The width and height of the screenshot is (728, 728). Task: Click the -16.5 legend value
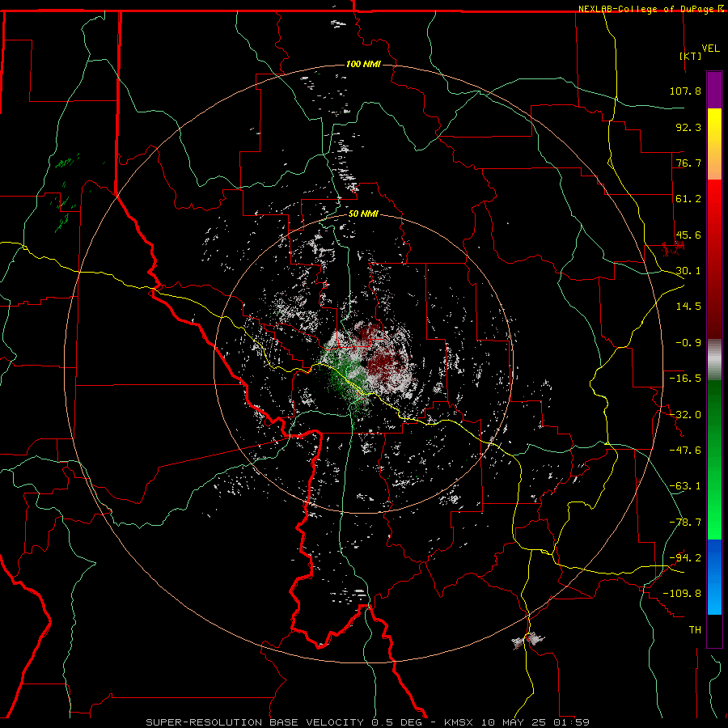[685, 379]
